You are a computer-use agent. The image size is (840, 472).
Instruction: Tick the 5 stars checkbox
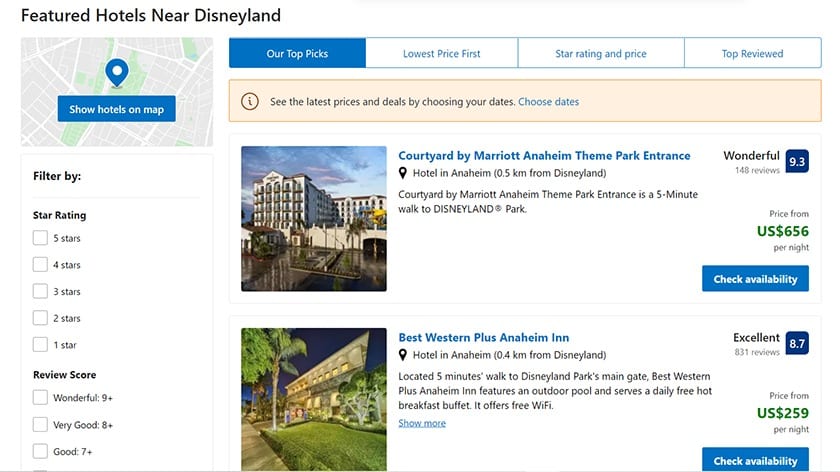[x=40, y=238]
